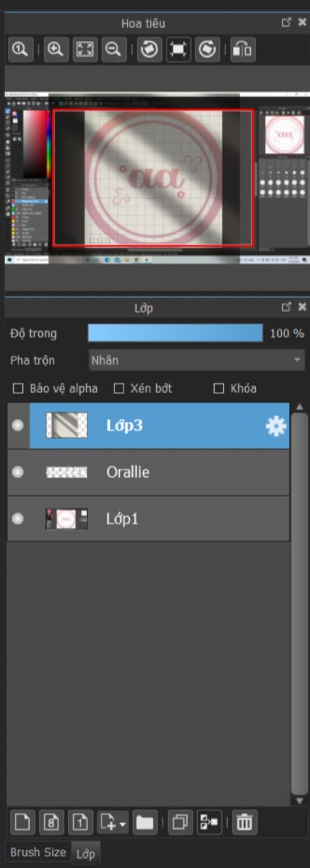The width and height of the screenshot is (310, 868).
Task: Click the reset zoom to 100% icon
Action: click(21, 50)
